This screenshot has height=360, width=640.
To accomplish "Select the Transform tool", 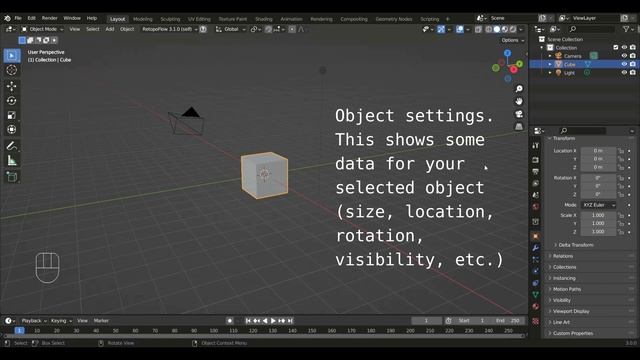I will pos(12,130).
